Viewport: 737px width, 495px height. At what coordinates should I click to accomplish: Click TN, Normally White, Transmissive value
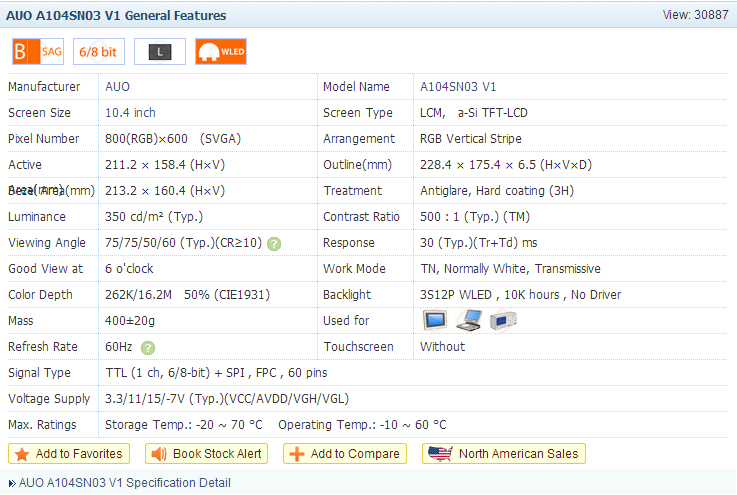click(x=510, y=269)
